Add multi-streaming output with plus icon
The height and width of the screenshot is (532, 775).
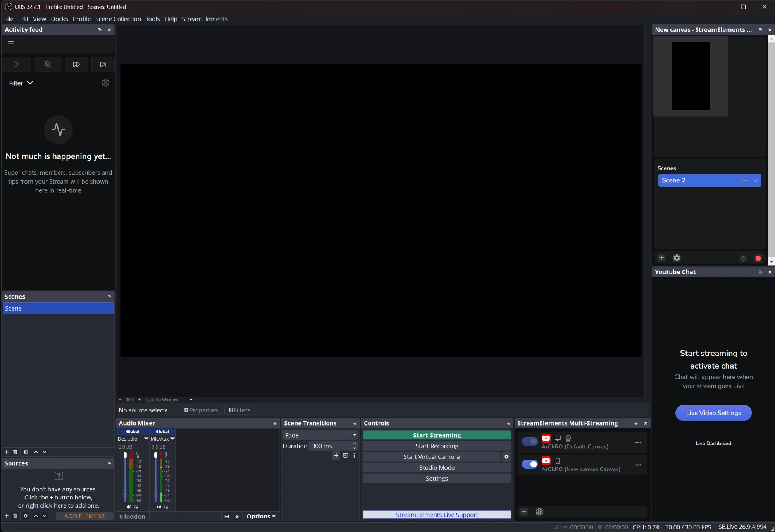click(x=524, y=512)
